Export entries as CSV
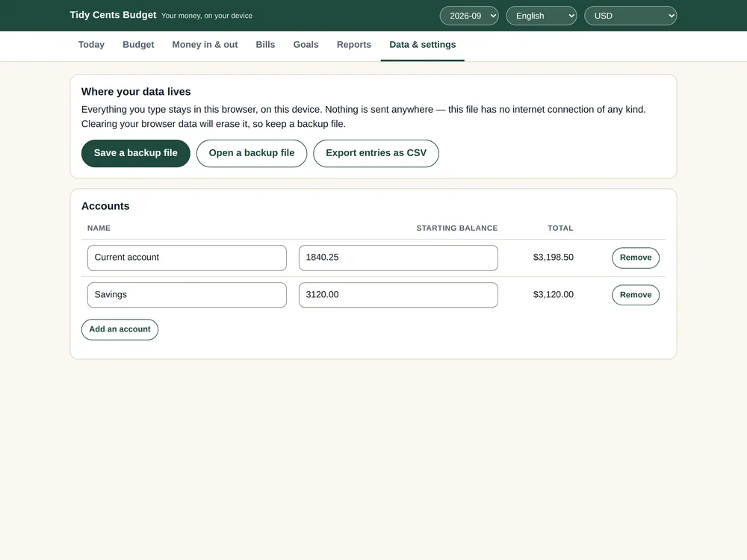Image resolution: width=747 pixels, height=560 pixels. tap(376, 153)
